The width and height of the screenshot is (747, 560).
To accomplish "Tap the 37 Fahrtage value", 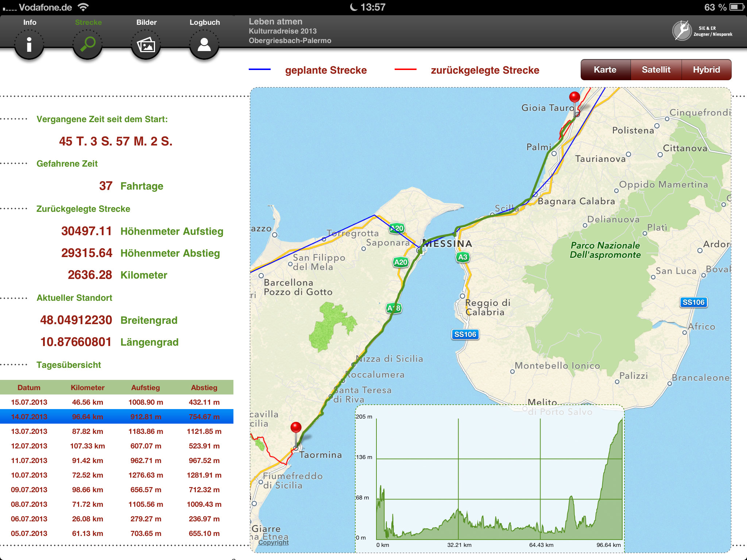I will point(106,186).
